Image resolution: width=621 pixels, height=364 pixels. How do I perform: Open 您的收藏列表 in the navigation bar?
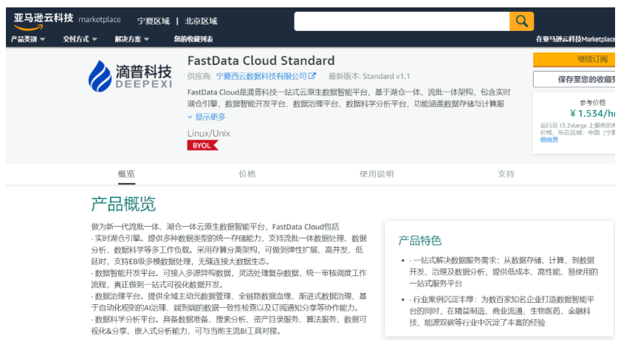(193, 39)
